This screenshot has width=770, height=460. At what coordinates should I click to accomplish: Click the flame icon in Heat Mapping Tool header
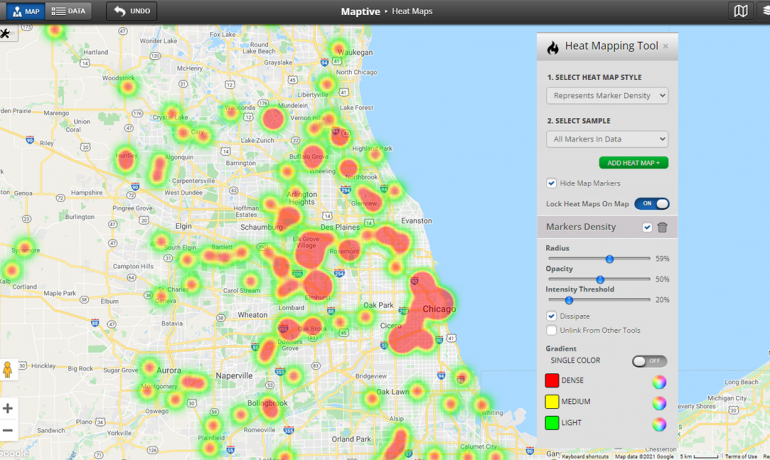(x=553, y=48)
